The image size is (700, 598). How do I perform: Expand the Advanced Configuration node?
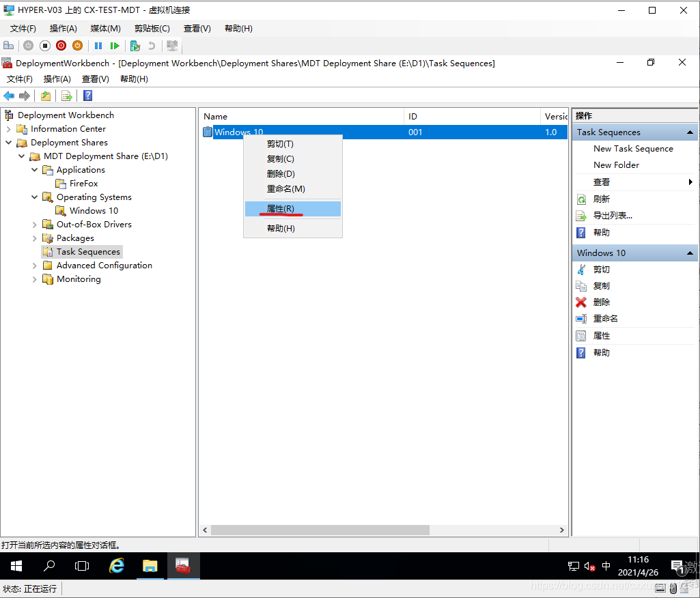tap(34, 266)
